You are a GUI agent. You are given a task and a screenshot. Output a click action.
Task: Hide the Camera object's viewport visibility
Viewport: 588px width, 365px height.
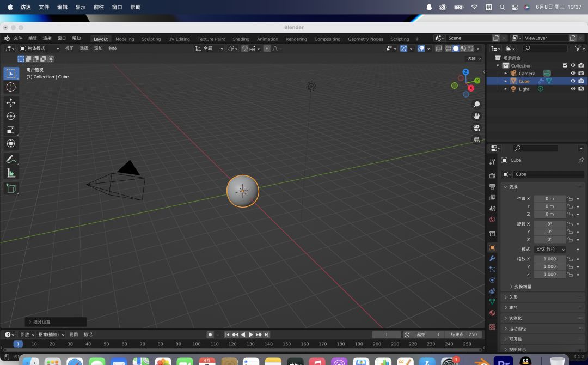(x=573, y=74)
